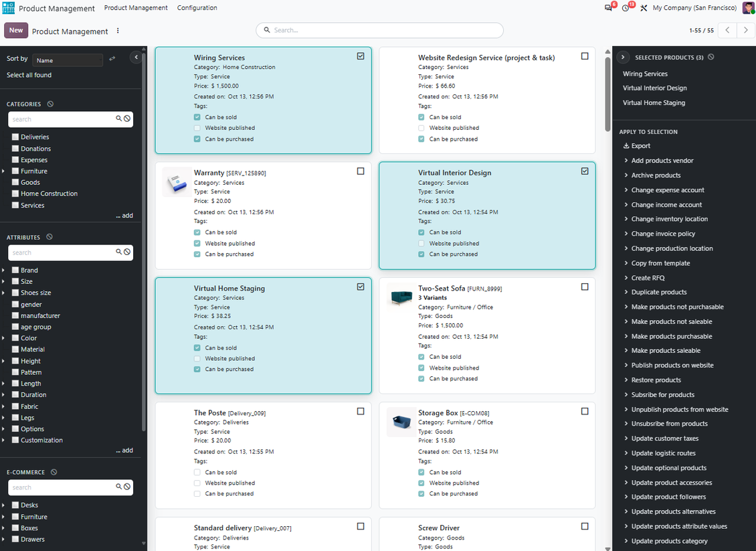Reverse the sort order with arrows icon
Screen dimensions: 756x551
point(112,59)
